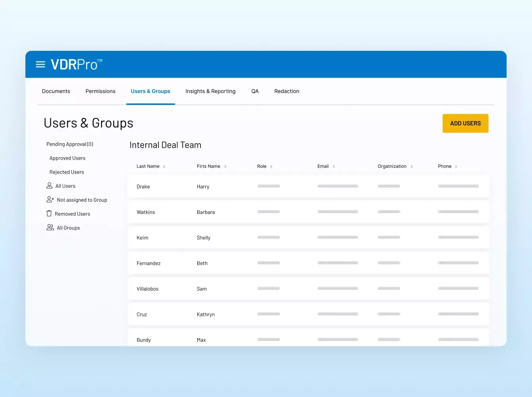Image resolution: width=532 pixels, height=397 pixels.
Task: Switch to the Documents tab
Action: click(x=56, y=91)
